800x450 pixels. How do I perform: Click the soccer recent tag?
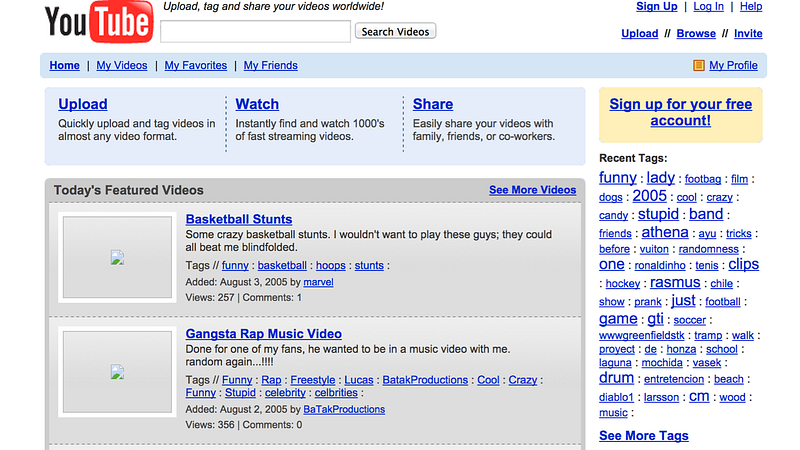pyautogui.click(x=689, y=320)
